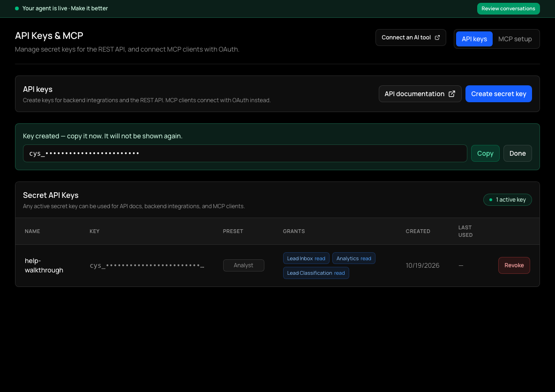The height and width of the screenshot is (392, 555).
Task: Create a new secret key
Action: [x=498, y=94]
